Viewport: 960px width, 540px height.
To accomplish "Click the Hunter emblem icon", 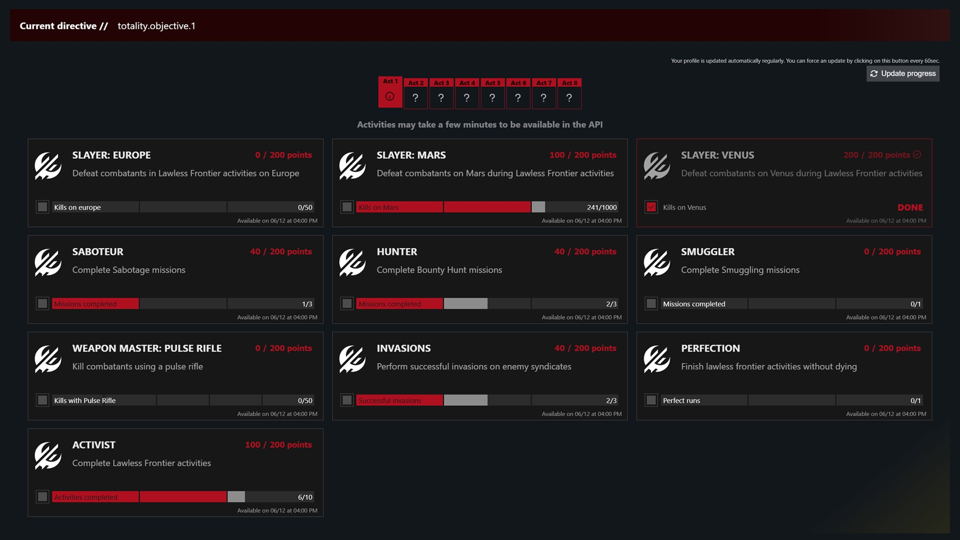I will [x=352, y=262].
